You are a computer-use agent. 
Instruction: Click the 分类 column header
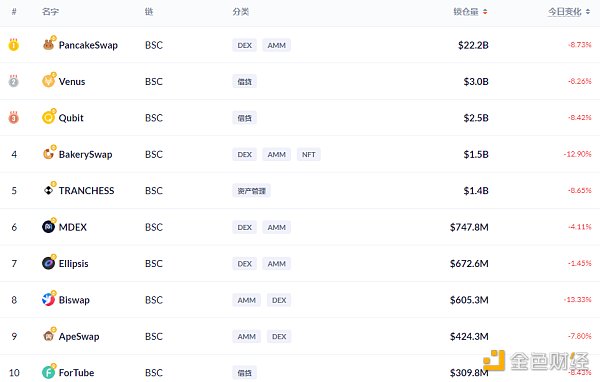point(241,12)
